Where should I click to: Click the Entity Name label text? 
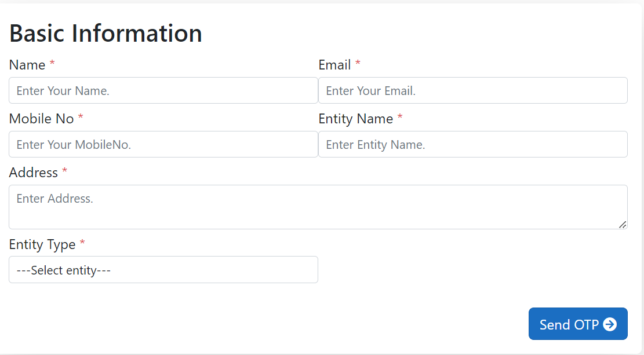pyautogui.click(x=356, y=119)
